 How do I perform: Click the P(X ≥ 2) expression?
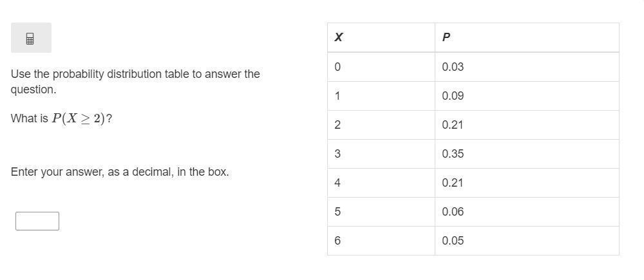pyautogui.click(x=79, y=119)
